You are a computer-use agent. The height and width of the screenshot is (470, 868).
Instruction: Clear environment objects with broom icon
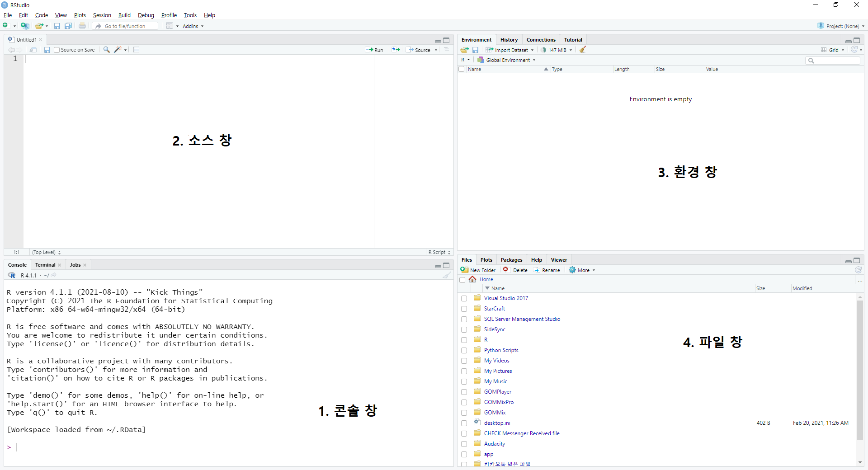click(583, 50)
